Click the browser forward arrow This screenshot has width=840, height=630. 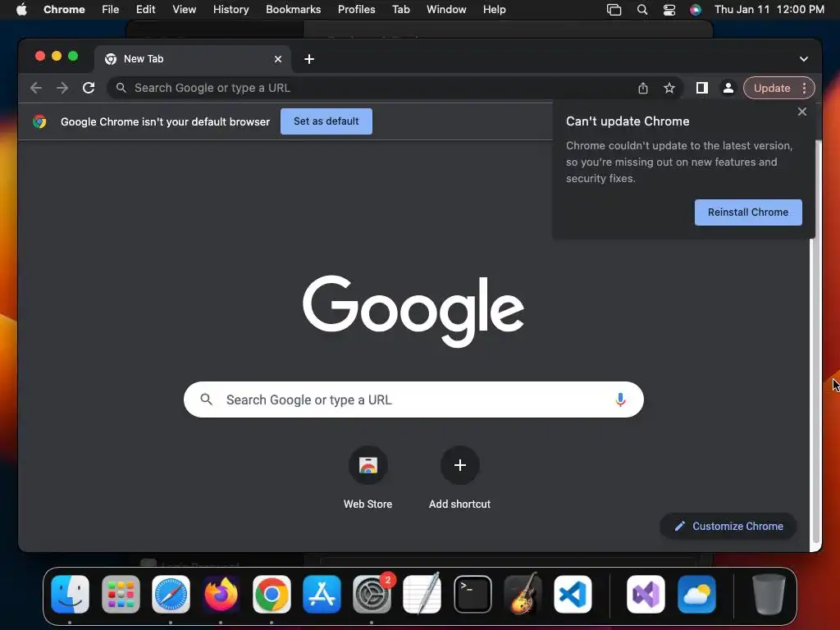pyautogui.click(x=62, y=88)
